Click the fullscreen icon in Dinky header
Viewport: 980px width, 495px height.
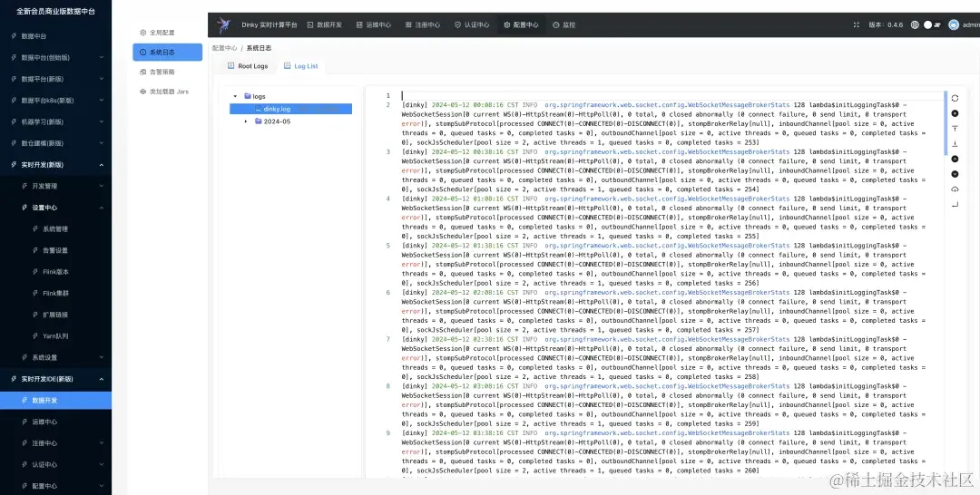(x=857, y=25)
